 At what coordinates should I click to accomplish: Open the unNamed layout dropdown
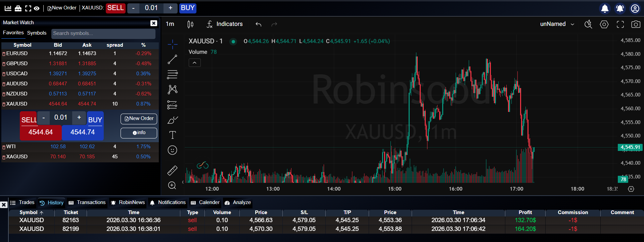[x=557, y=24]
